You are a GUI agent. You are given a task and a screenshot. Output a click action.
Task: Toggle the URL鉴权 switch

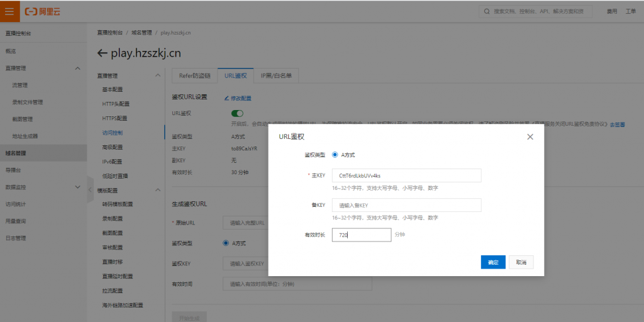tap(237, 113)
